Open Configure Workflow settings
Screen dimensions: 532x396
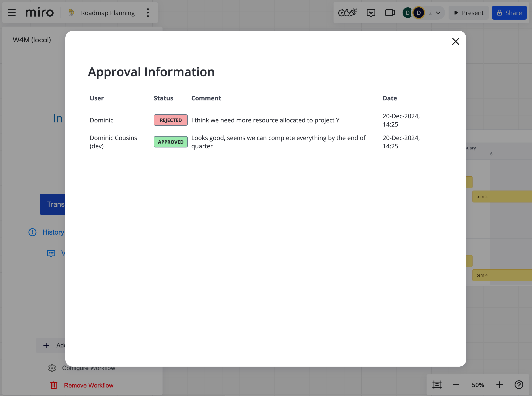89,368
